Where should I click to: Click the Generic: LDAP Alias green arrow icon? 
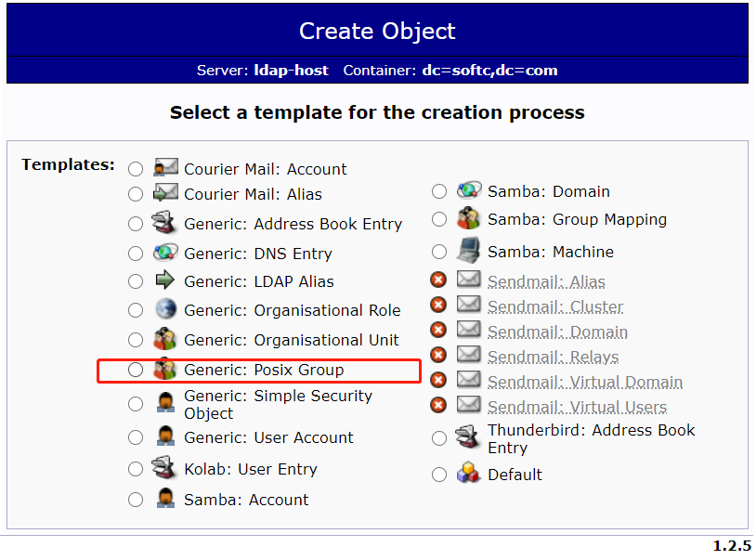165,280
